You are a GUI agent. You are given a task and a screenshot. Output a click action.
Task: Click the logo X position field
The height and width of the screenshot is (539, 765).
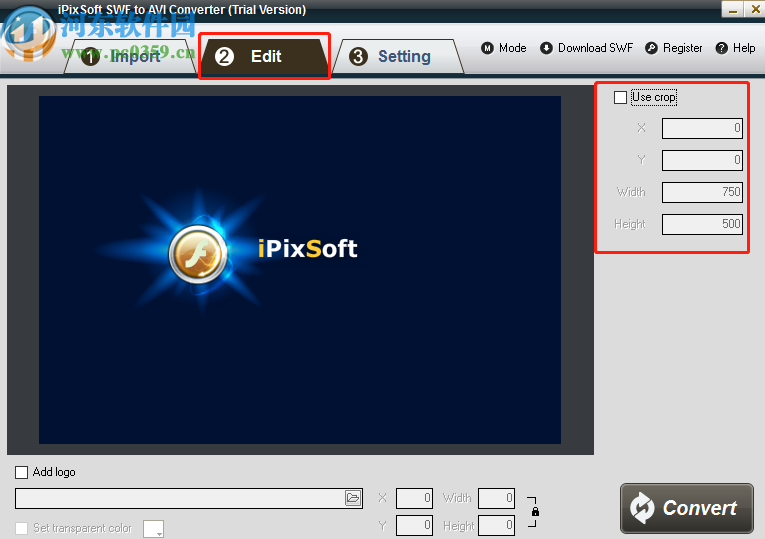[414, 498]
